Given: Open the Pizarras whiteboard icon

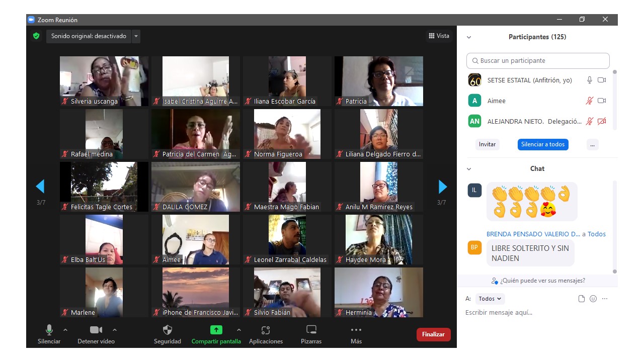Looking at the screenshot, I should click(311, 330).
